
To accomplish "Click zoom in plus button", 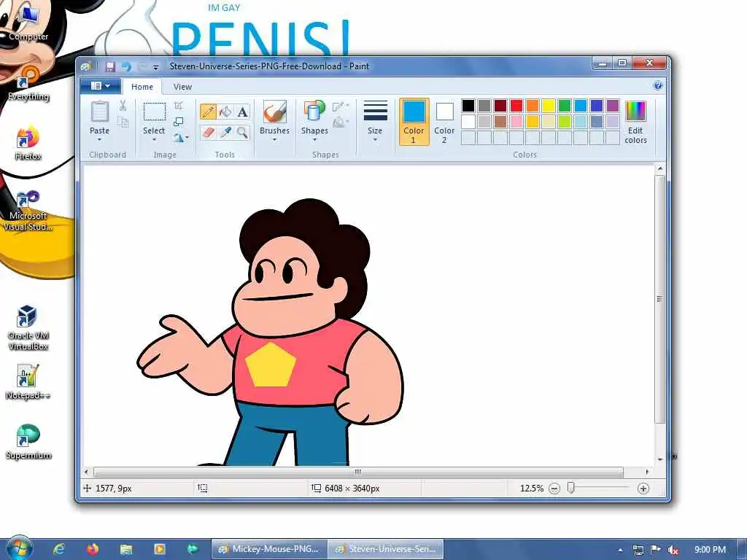I will click(x=643, y=489).
